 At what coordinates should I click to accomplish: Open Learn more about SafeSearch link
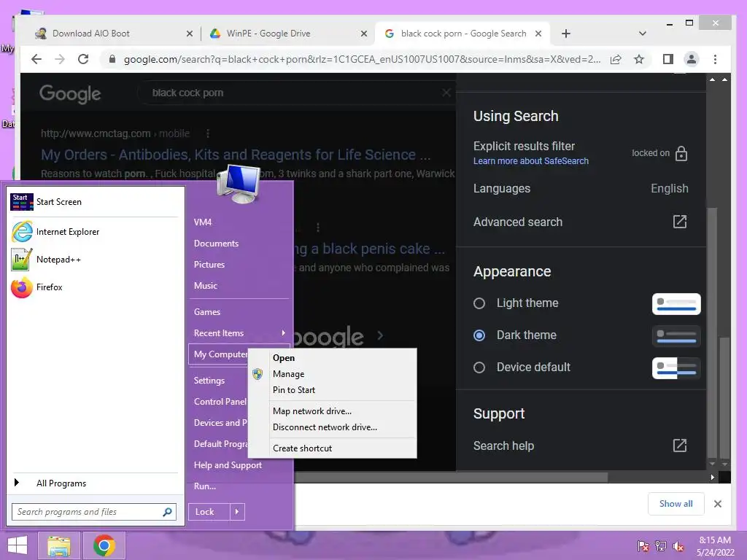[531, 161]
